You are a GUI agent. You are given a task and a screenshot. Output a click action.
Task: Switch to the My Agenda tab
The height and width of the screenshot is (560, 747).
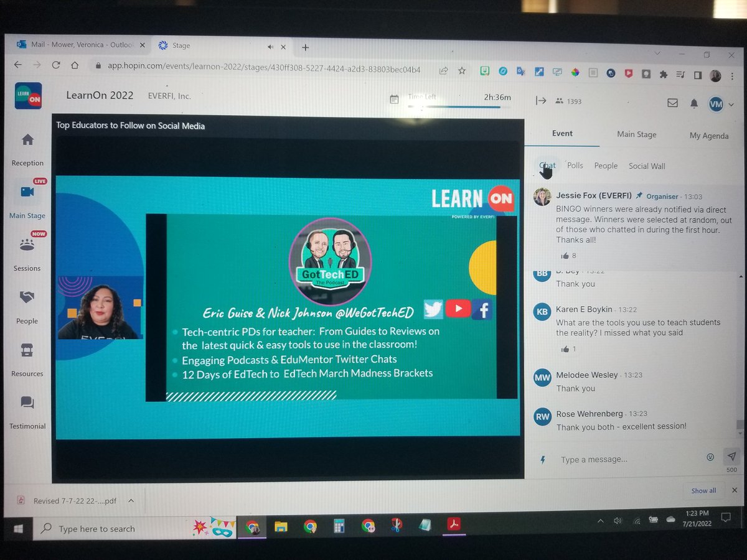pos(709,136)
